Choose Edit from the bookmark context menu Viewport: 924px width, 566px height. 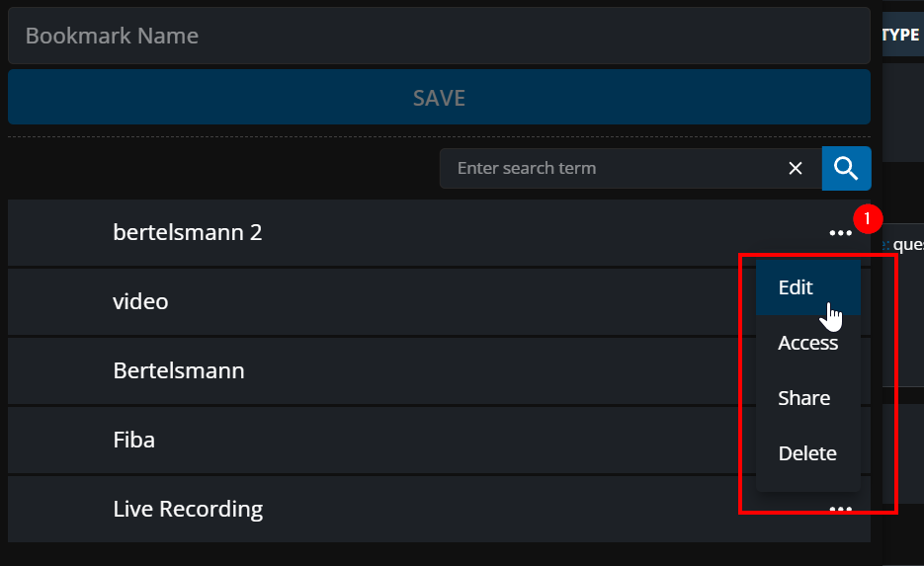tap(797, 287)
